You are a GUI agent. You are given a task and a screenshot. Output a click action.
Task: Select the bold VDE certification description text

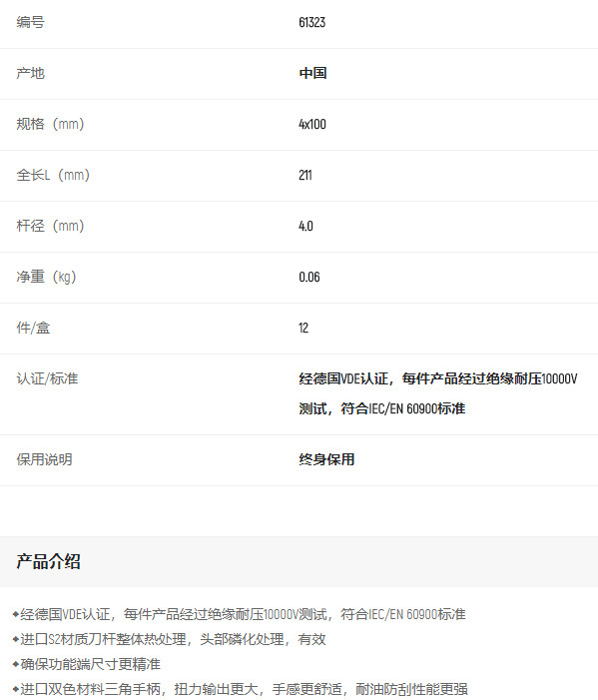pos(438,393)
